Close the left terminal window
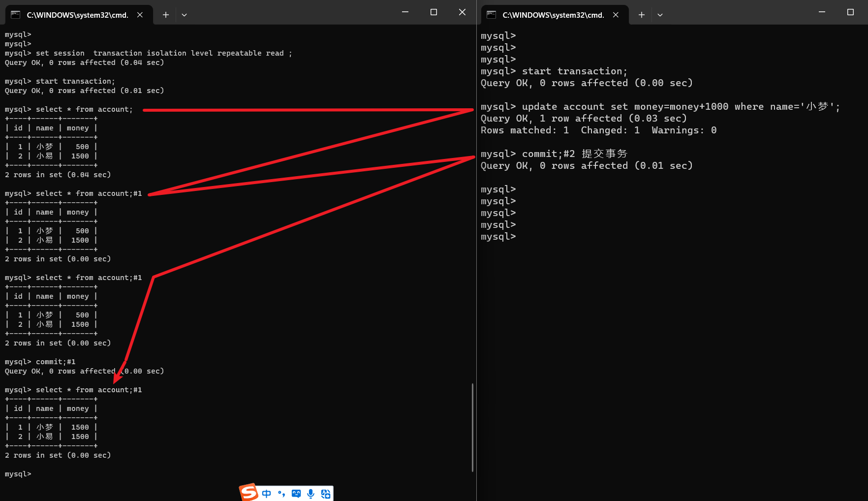This screenshot has height=501, width=868. 462,12
